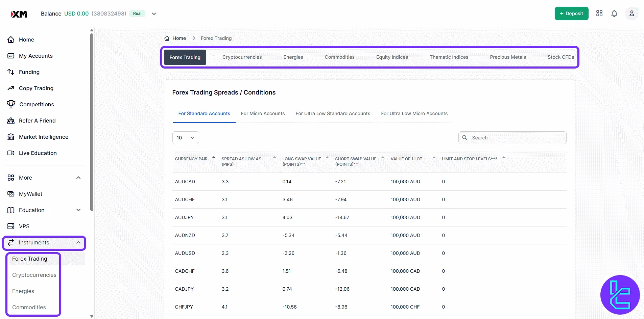The width and height of the screenshot is (644, 319).
Task: Click the Market Intelligence building icon
Action: (11, 137)
